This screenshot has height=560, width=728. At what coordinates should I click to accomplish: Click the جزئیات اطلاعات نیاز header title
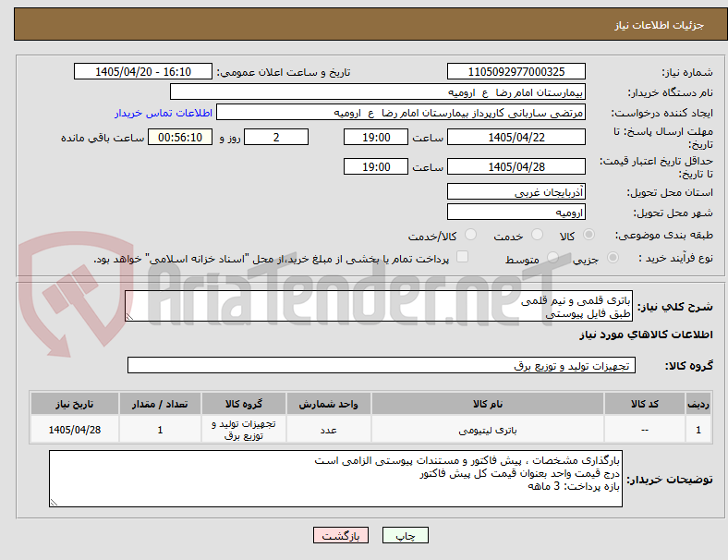tap(660, 25)
